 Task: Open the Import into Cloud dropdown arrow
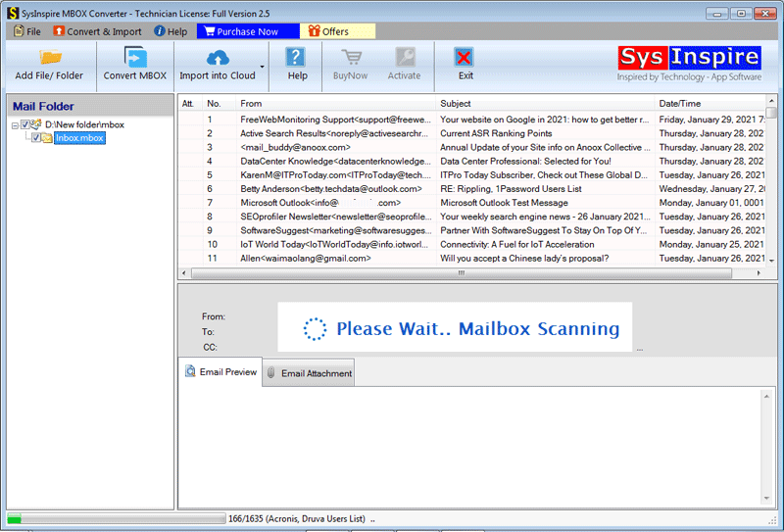pyautogui.click(x=262, y=67)
